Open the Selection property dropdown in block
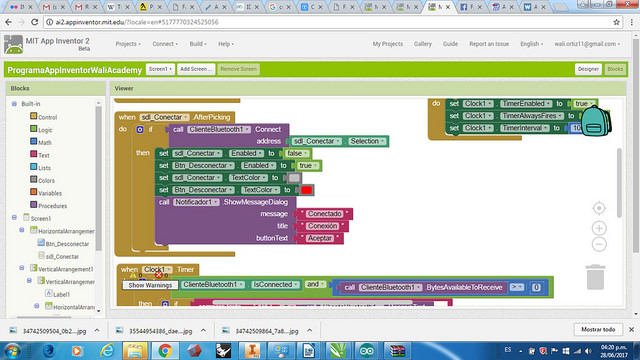The width and height of the screenshot is (640, 360). click(x=367, y=141)
